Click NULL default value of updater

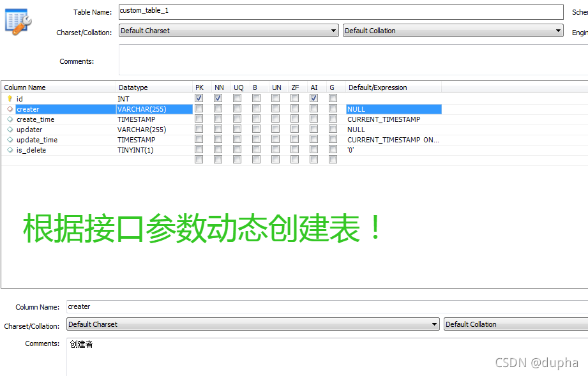356,130
